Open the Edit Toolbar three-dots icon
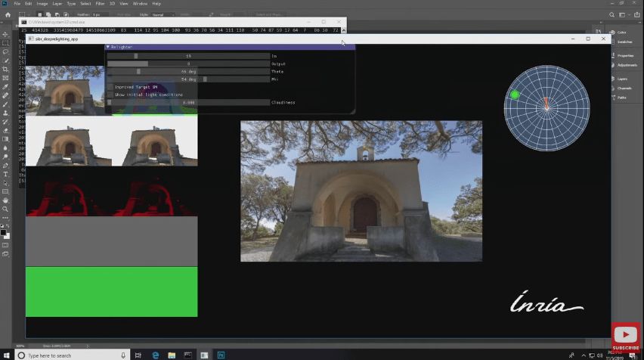Viewport: 644px width, 360px height. pyautogui.click(x=5, y=218)
